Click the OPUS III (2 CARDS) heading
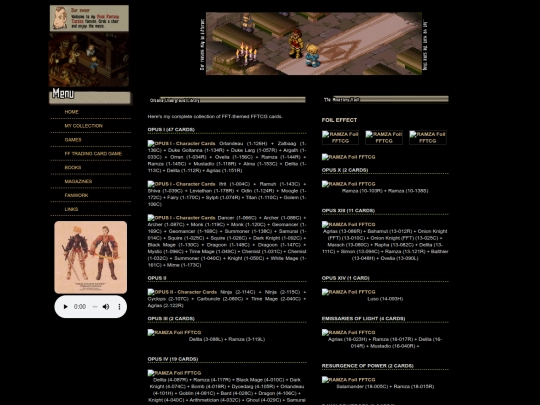The image size is (540, 405). coord(171,319)
